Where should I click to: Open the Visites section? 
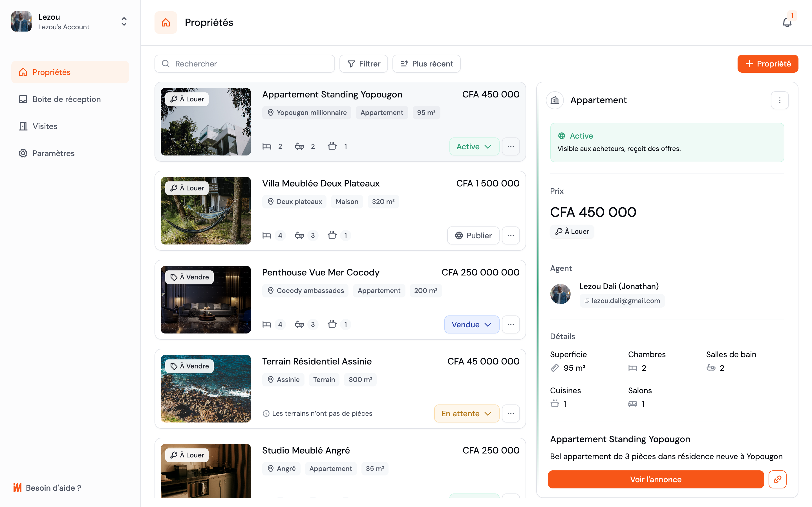(x=45, y=126)
